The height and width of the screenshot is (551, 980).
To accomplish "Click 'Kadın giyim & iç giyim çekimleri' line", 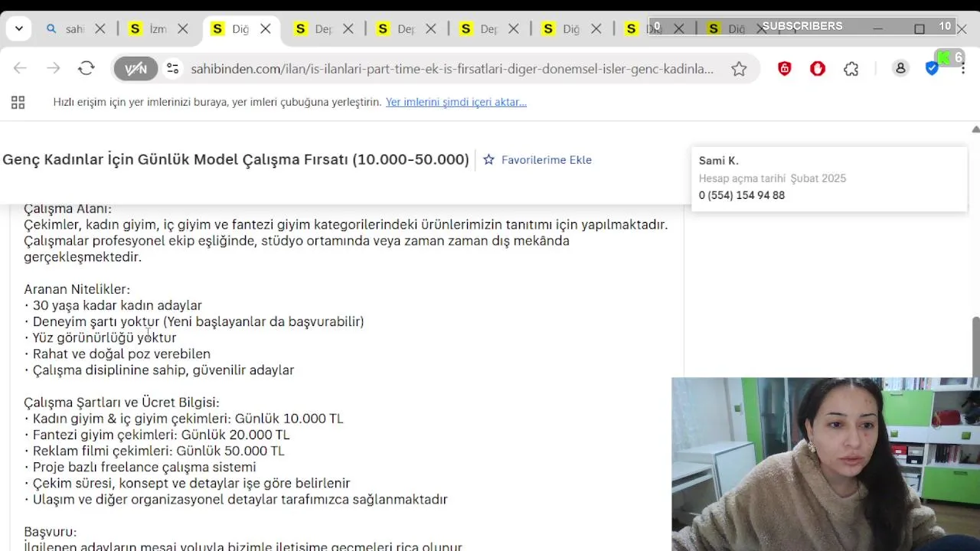I will pos(184,419).
